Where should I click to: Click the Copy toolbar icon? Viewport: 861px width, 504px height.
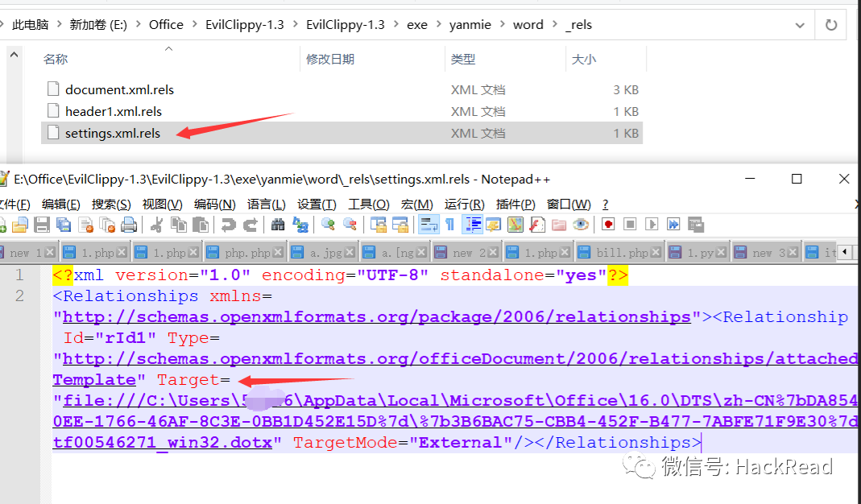pyautogui.click(x=179, y=225)
